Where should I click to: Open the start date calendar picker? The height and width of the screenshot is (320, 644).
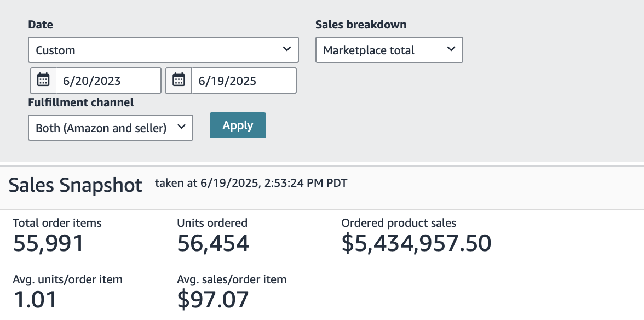tap(43, 81)
